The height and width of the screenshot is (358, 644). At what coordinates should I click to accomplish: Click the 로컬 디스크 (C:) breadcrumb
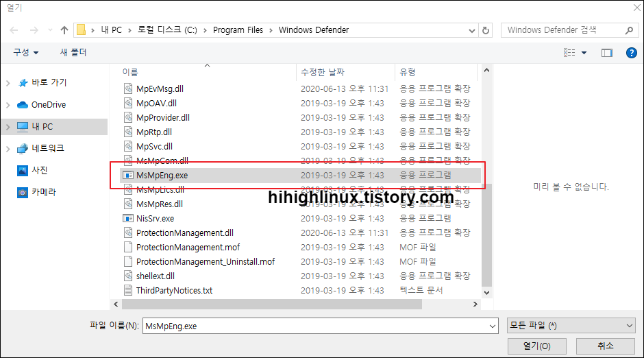point(167,30)
